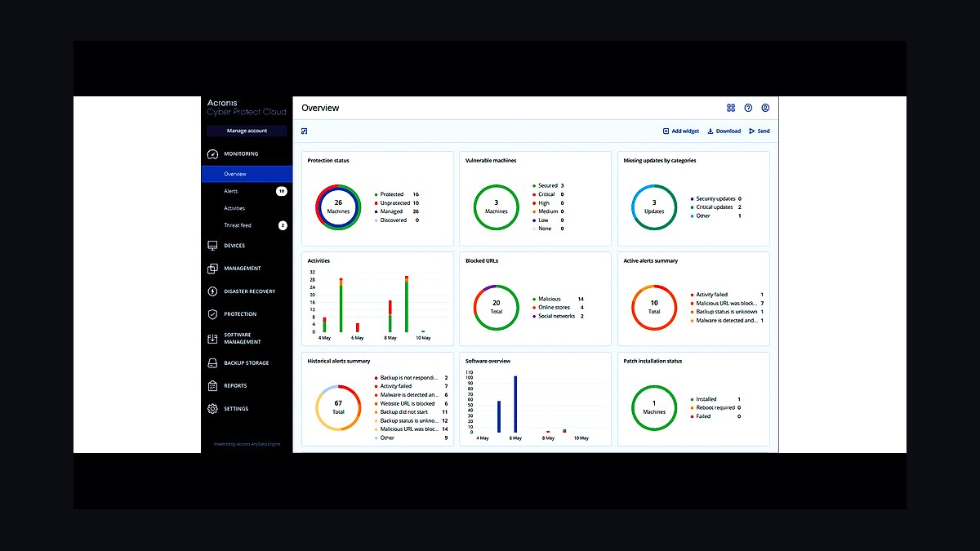
Task: Click the Discovered legend entry
Action: tap(397, 220)
